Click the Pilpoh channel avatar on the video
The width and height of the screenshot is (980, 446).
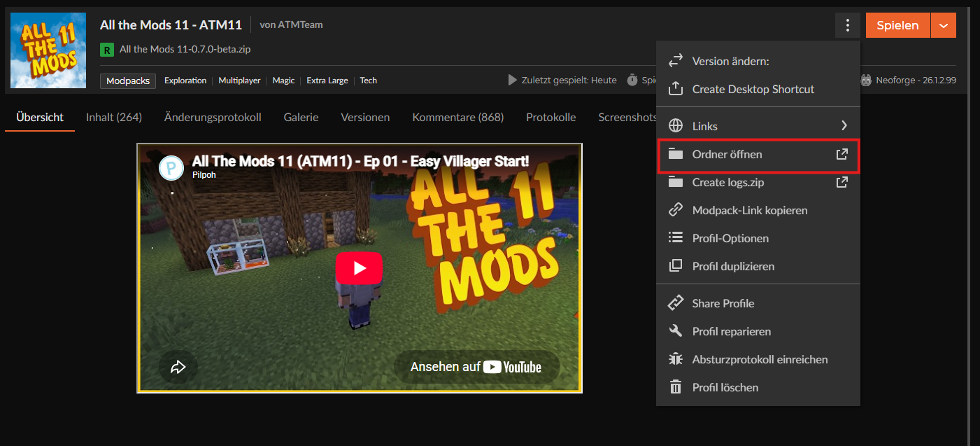pyautogui.click(x=171, y=168)
